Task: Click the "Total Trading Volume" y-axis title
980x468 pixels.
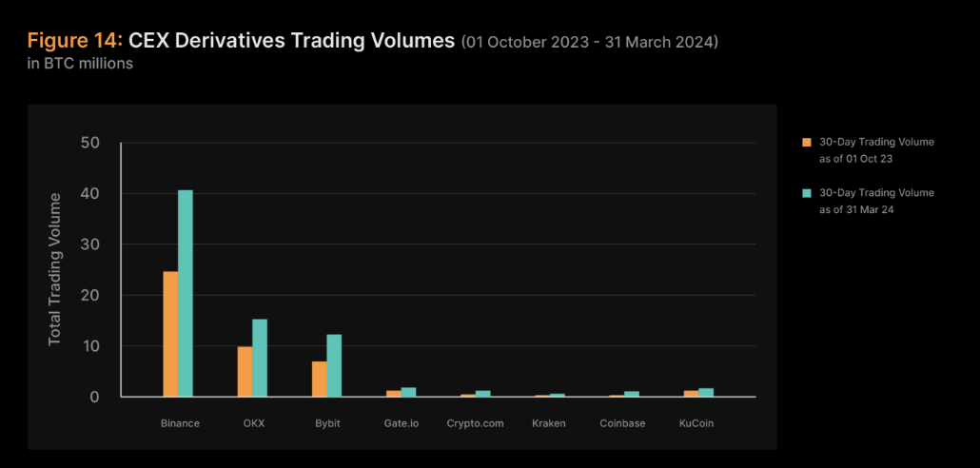Action: click(x=54, y=269)
